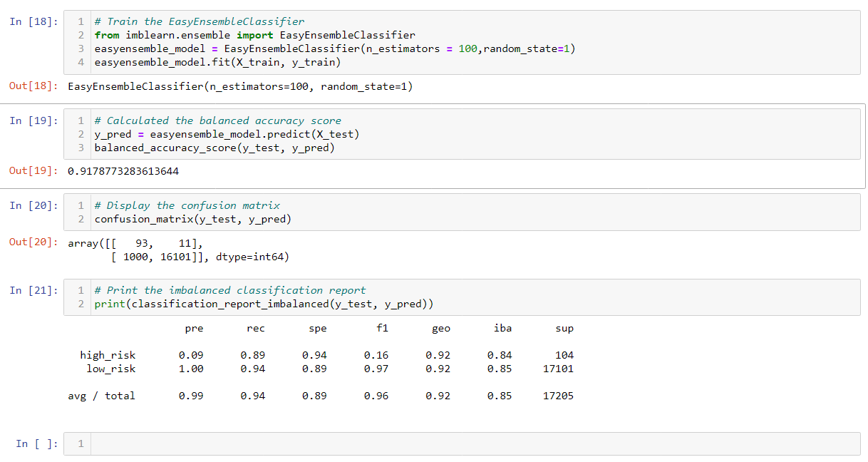Click the 'spe' column header in report

318,329
